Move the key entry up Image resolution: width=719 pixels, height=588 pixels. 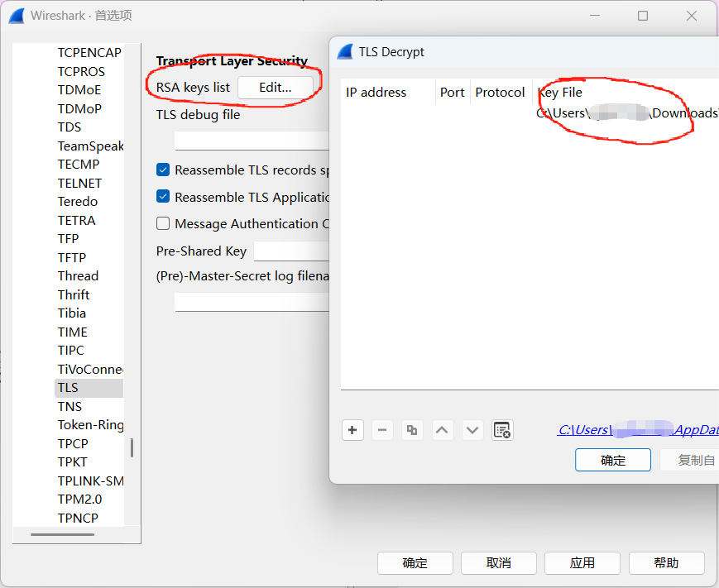pos(442,430)
